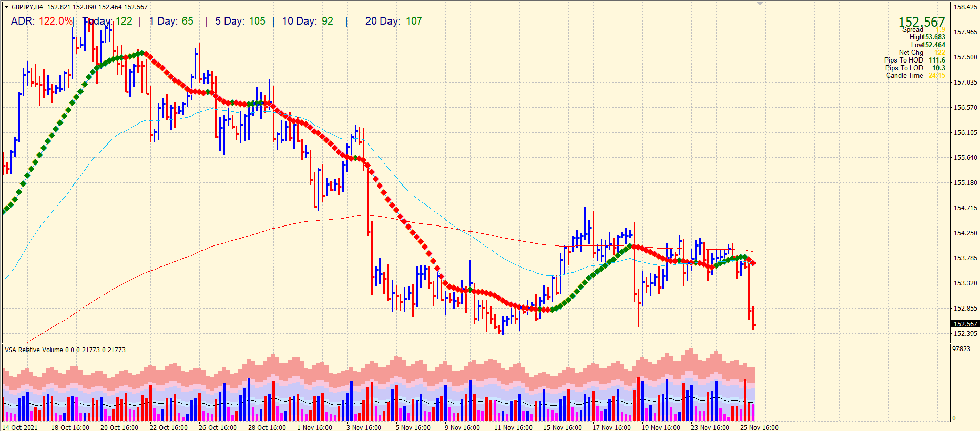
Task: Click 153.785 on the price scale
Action: (x=965, y=258)
